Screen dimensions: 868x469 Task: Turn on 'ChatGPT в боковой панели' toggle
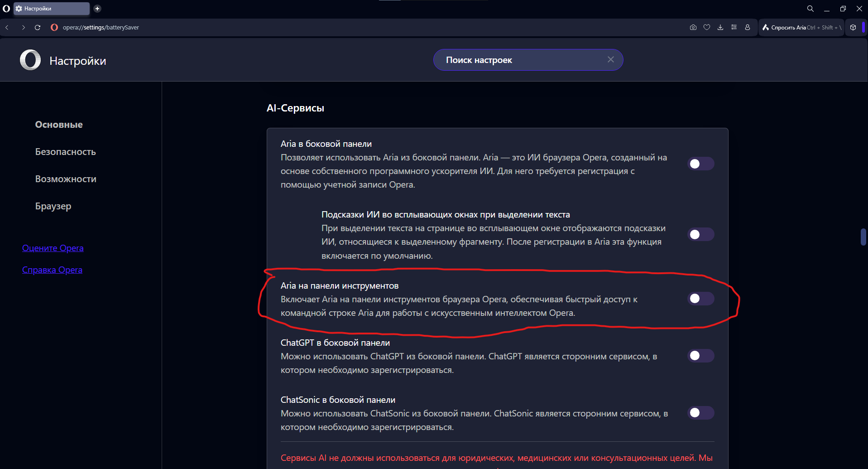[700, 356]
